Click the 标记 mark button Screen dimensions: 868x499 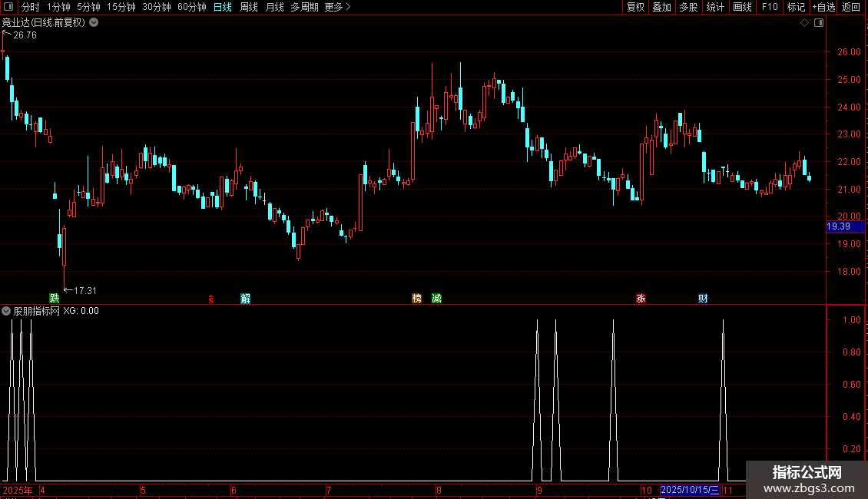click(796, 7)
